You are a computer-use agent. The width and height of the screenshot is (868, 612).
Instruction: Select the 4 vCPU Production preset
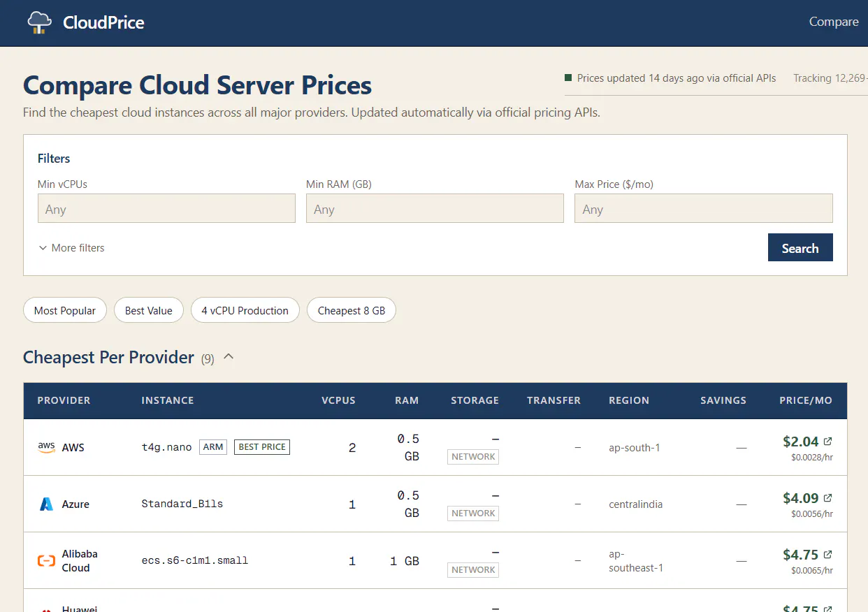pos(245,310)
